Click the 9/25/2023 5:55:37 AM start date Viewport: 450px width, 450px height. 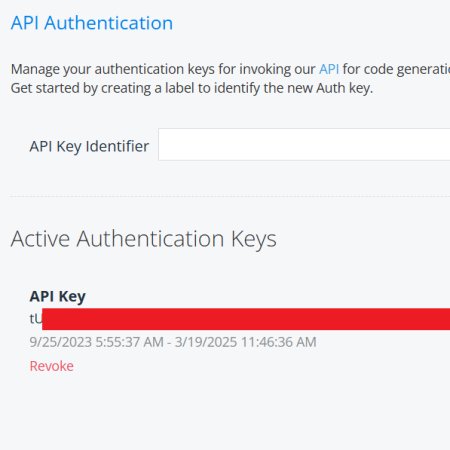[x=97, y=342]
